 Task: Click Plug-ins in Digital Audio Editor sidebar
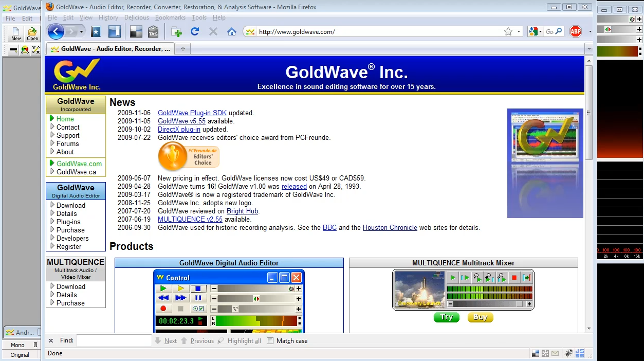(68, 222)
